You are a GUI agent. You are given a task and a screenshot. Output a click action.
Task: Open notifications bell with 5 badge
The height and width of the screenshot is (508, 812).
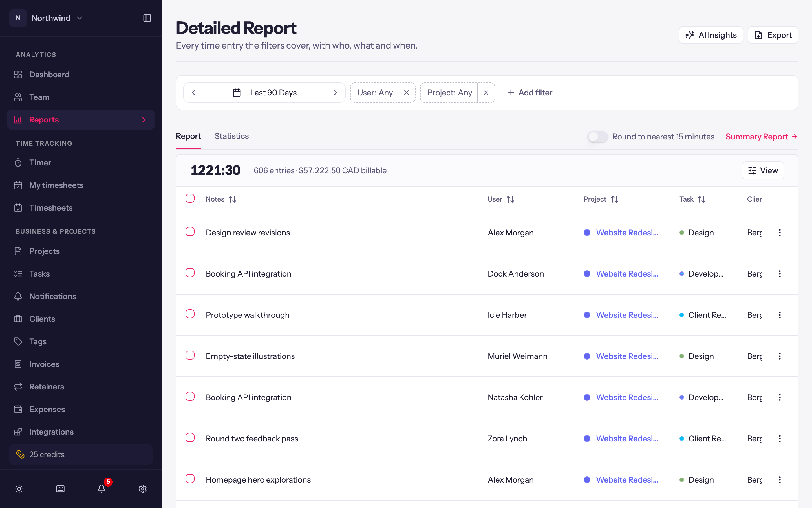(102, 489)
